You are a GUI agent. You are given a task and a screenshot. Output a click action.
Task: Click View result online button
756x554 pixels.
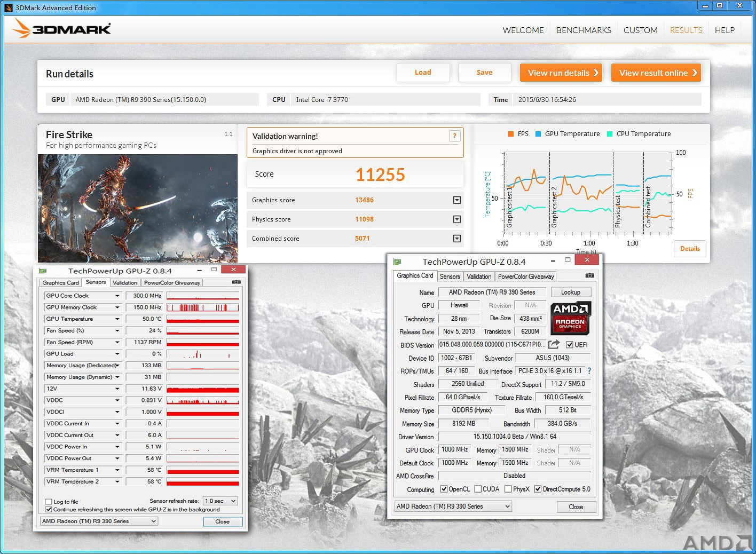(x=656, y=73)
